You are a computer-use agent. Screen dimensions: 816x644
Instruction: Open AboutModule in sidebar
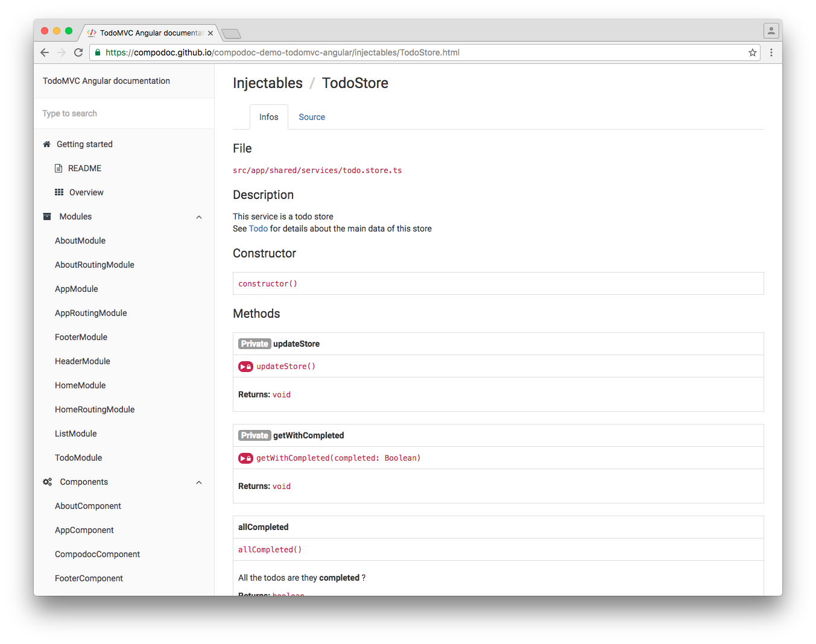click(80, 241)
